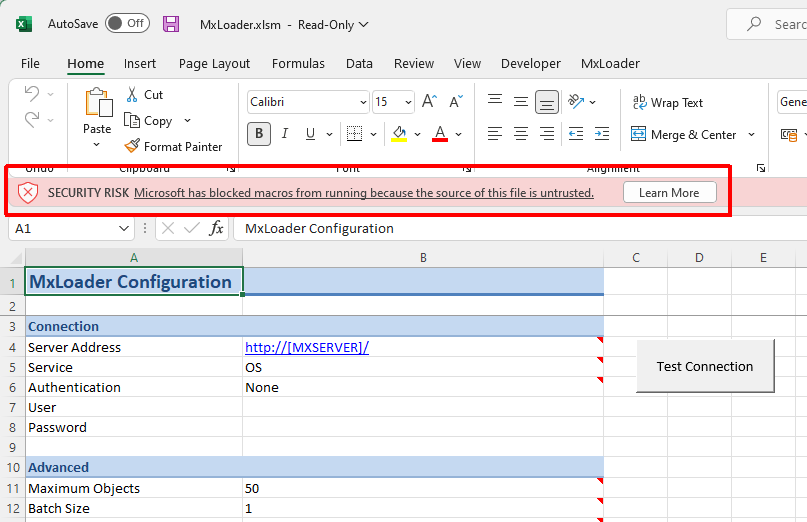The image size is (807, 522).
Task: Switch to the Insert tab
Action: point(139,64)
